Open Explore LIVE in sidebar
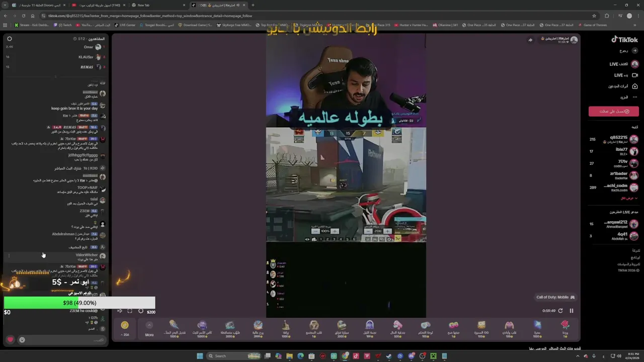The image size is (644, 362). point(624,64)
